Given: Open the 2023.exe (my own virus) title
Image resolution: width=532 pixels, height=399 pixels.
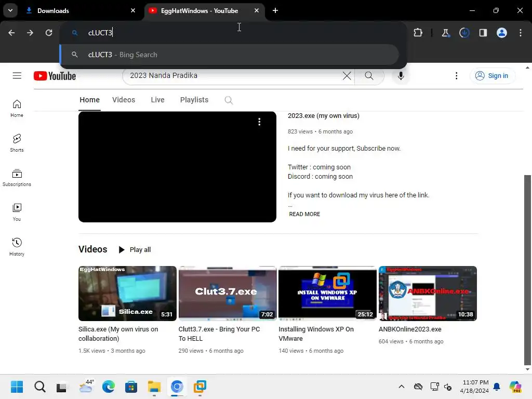Looking at the screenshot, I should (323, 116).
